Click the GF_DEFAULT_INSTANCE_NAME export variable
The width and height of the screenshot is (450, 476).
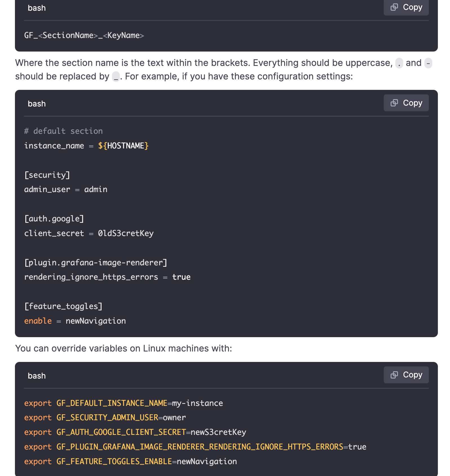(x=112, y=403)
